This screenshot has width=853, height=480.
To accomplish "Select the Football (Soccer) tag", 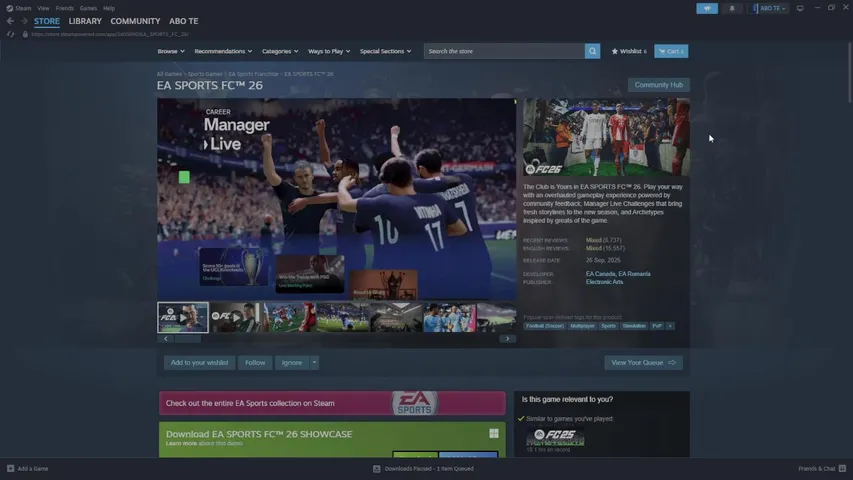I will (545, 326).
